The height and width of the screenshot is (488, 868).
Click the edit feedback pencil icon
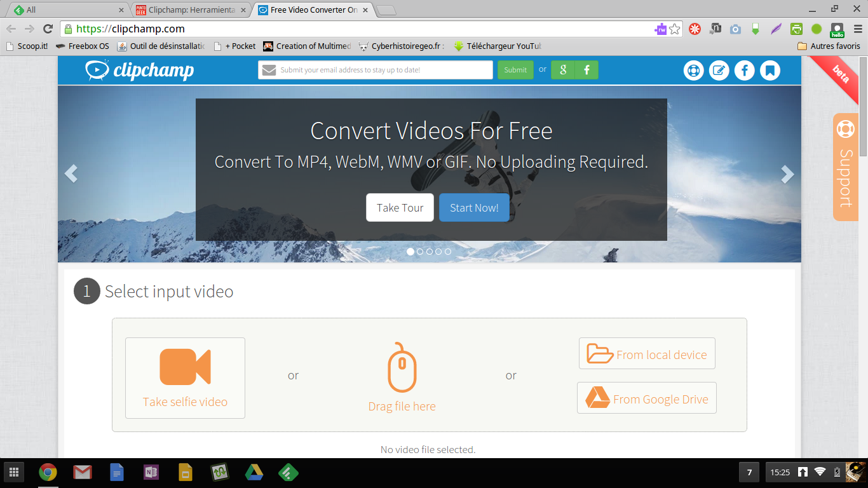tap(719, 71)
